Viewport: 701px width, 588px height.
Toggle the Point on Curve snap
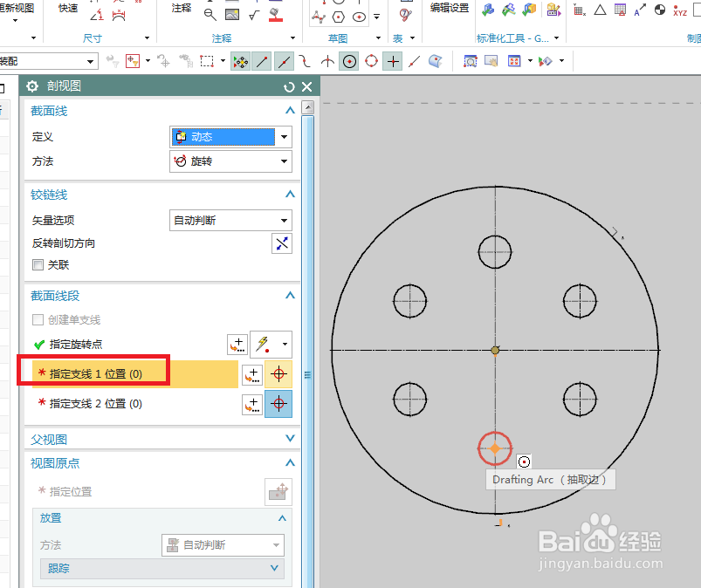click(x=415, y=61)
